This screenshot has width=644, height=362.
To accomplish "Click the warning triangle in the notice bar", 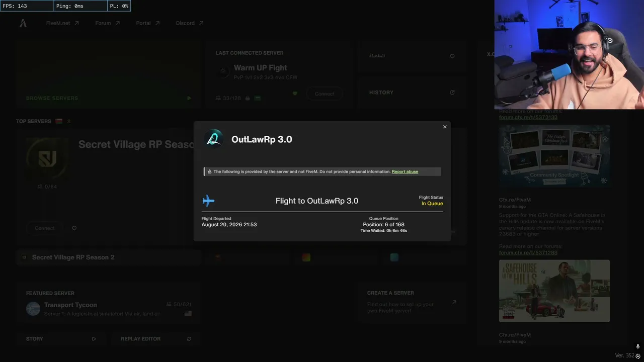I will (209, 171).
